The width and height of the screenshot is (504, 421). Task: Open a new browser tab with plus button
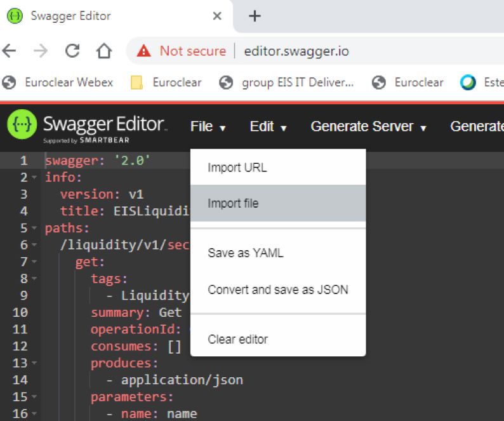[255, 16]
